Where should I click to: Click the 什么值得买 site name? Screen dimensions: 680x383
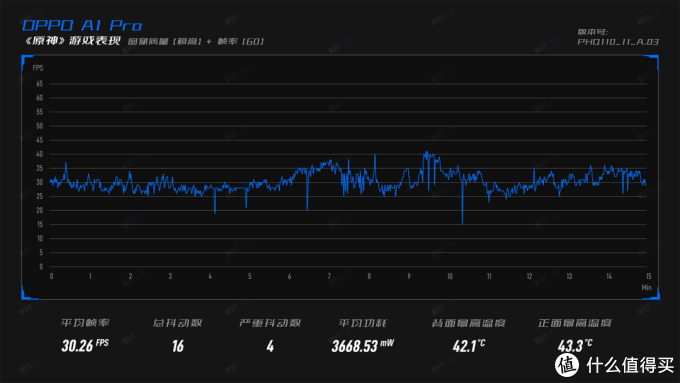pos(631,365)
